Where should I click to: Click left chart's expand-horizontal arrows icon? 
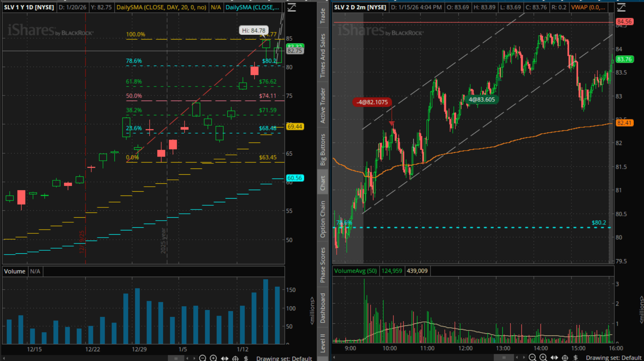tap(224, 358)
